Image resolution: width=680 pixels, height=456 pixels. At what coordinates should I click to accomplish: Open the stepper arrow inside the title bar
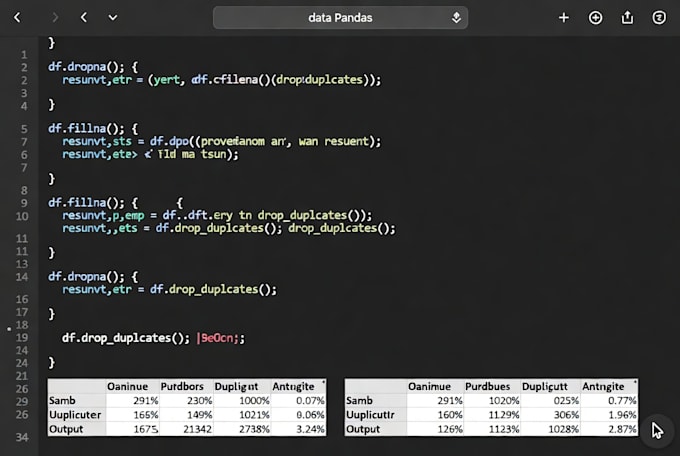(x=456, y=18)
